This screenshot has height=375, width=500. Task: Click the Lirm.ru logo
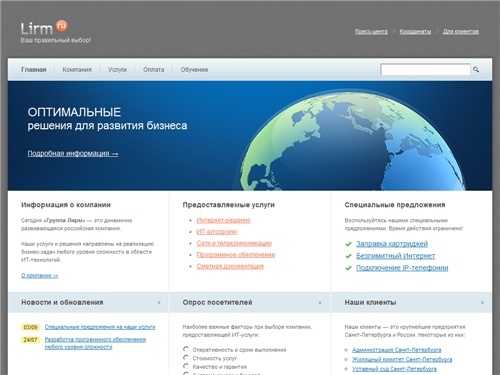tap(44, 27)
